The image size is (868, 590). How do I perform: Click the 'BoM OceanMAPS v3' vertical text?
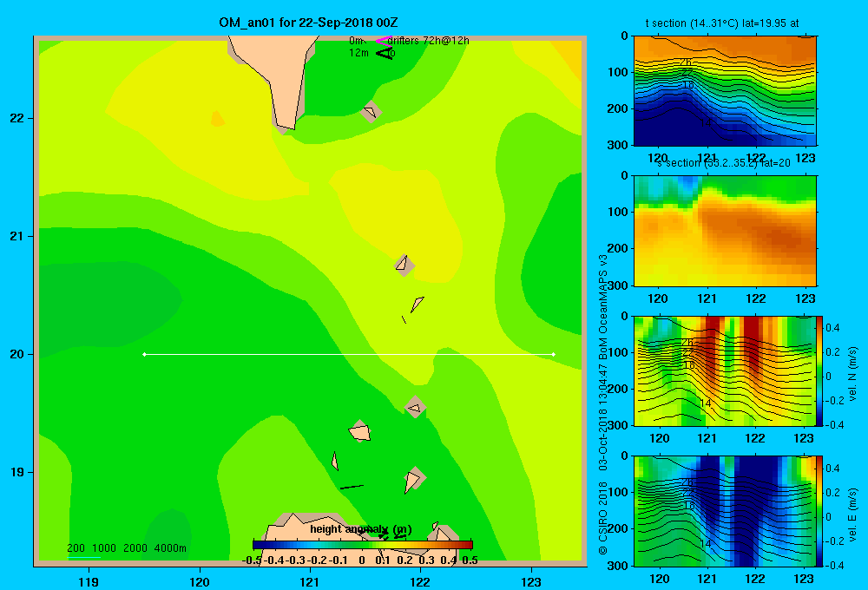click(603, 306)
